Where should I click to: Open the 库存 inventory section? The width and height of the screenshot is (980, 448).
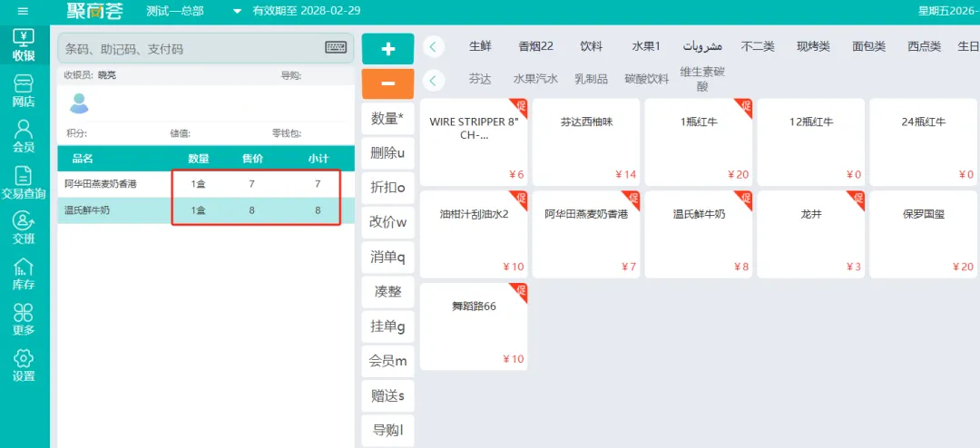coord(24,276)
